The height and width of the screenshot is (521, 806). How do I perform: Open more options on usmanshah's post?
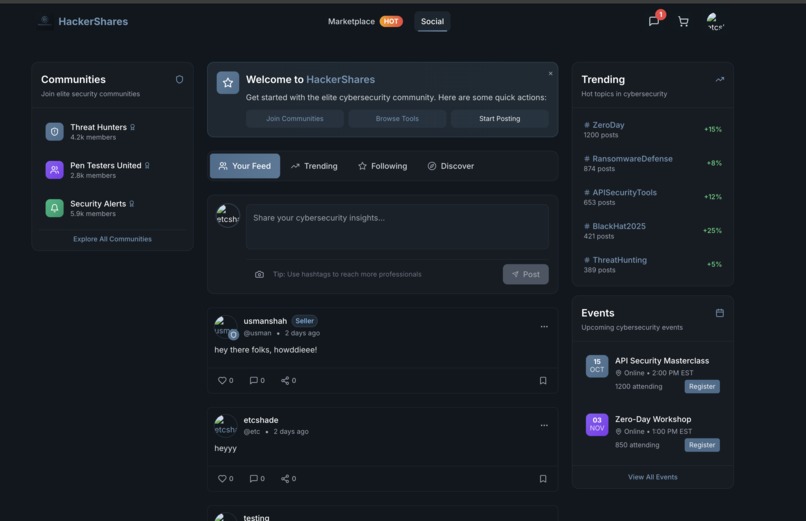(x=544, y=327)
